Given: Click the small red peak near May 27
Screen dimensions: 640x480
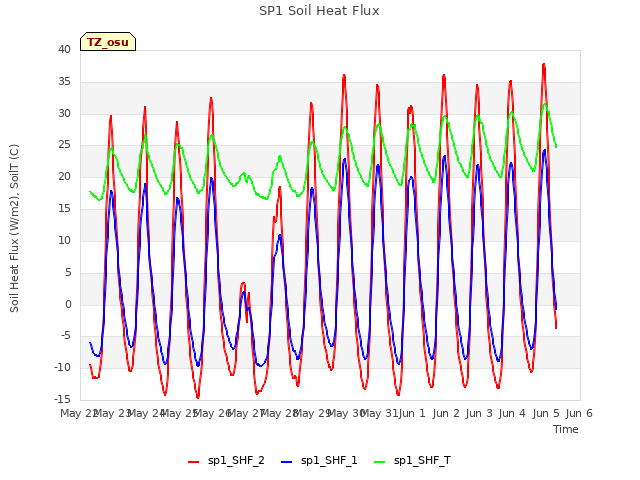Looking at the screenshot, I should [243, 283].
